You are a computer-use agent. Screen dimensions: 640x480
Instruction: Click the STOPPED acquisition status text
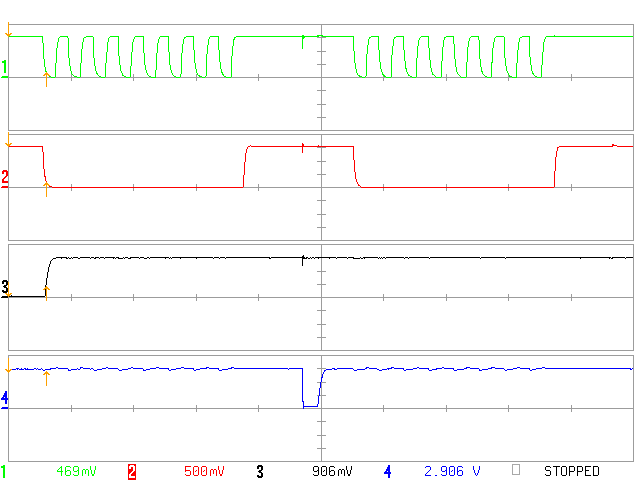(x=571, y=471)
